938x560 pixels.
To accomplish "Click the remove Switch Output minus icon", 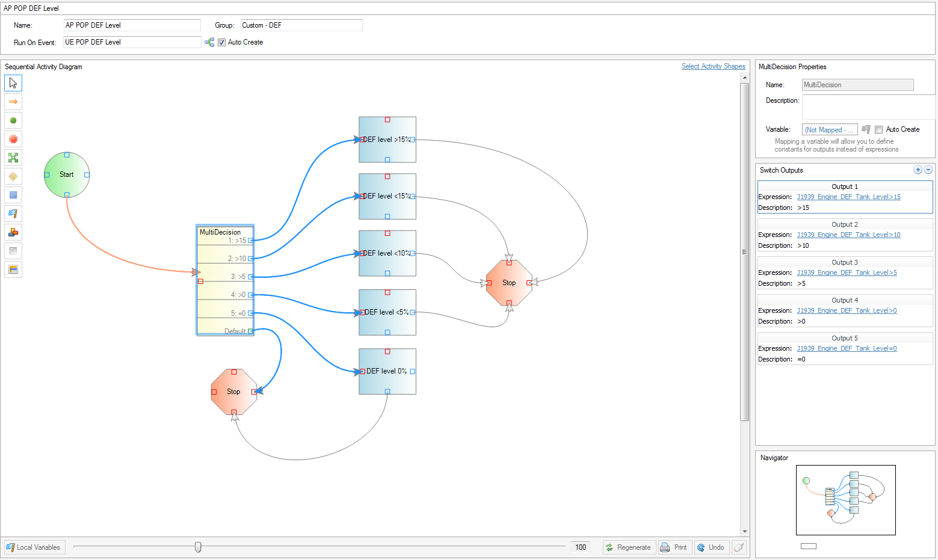I will pyautogui.click(x=928, y=170).
